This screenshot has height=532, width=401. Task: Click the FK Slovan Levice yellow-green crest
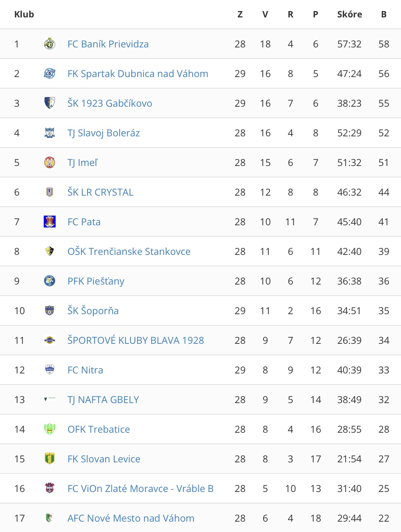pos(50,459)
